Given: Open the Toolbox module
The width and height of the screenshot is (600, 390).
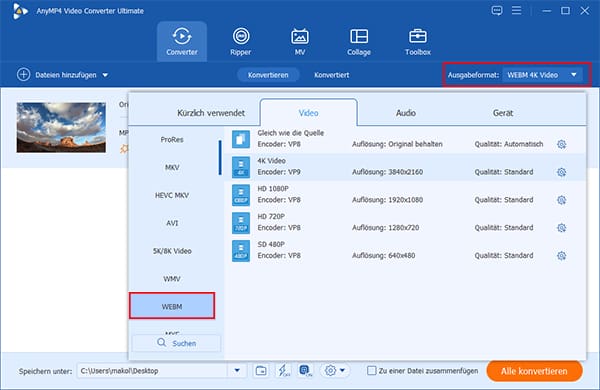Looking at the screenshot, I should [418, 41].
